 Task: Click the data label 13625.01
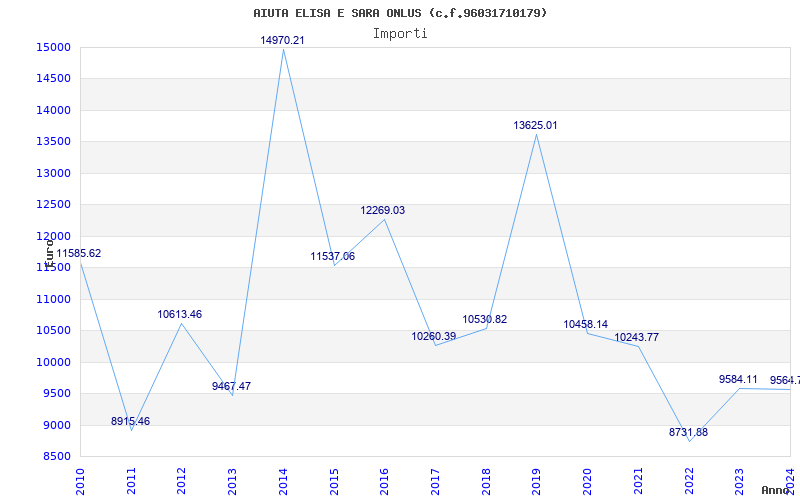click(x=535, y=126)
